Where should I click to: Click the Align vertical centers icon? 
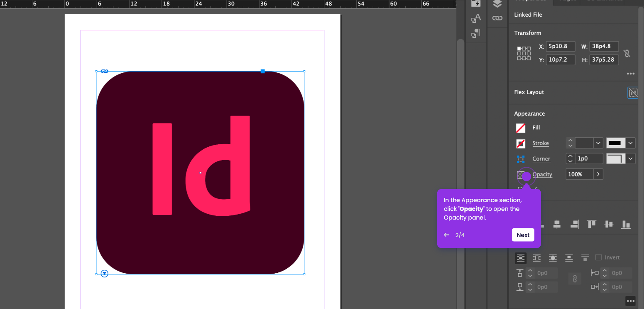coord(609,225)
